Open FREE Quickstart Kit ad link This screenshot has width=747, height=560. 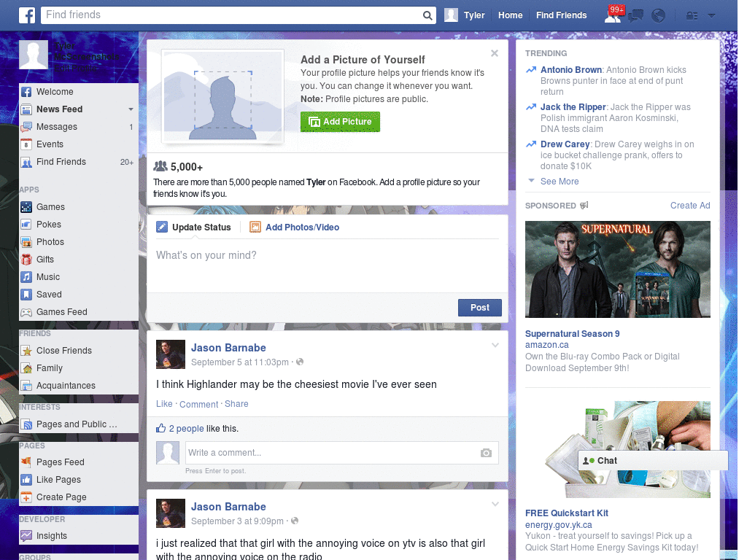pyautogui.click(x=566, y=513)
